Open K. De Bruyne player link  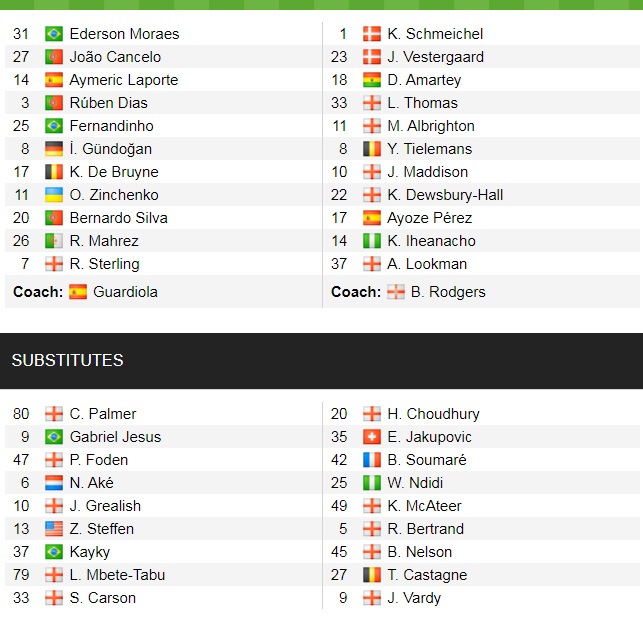(x=114, y=172)
